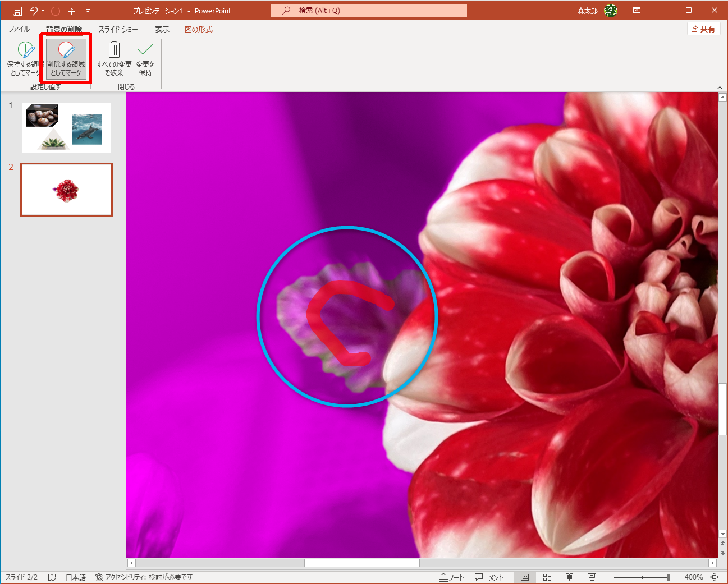Screen dimensions: 728x584
Task: Open the ファイル tab
Action: click(x=19, y=29)
